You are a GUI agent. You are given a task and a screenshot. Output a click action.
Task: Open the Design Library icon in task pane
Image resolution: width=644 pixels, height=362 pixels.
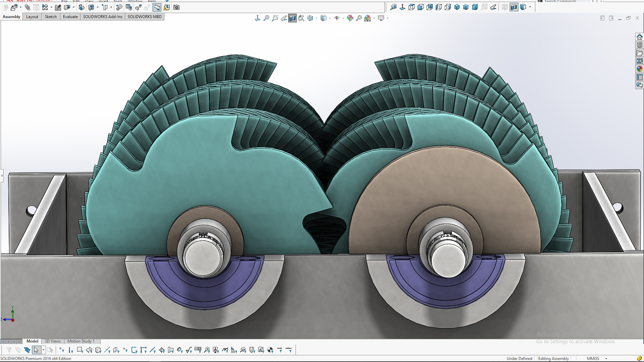(640, 45)
